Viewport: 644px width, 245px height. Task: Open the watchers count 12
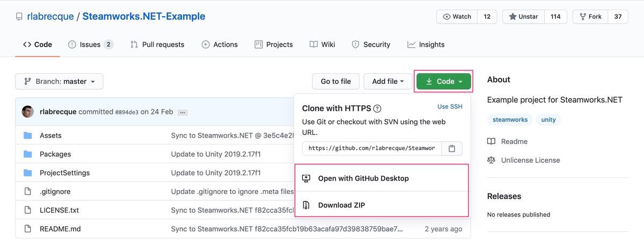click(x=487, y=17)
